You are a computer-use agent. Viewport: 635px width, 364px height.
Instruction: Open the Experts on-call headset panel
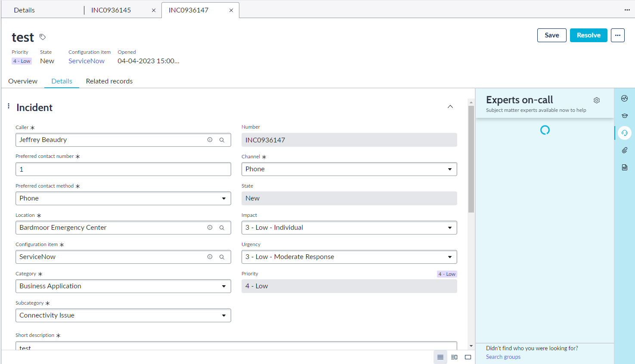click(x=624, y=133)
